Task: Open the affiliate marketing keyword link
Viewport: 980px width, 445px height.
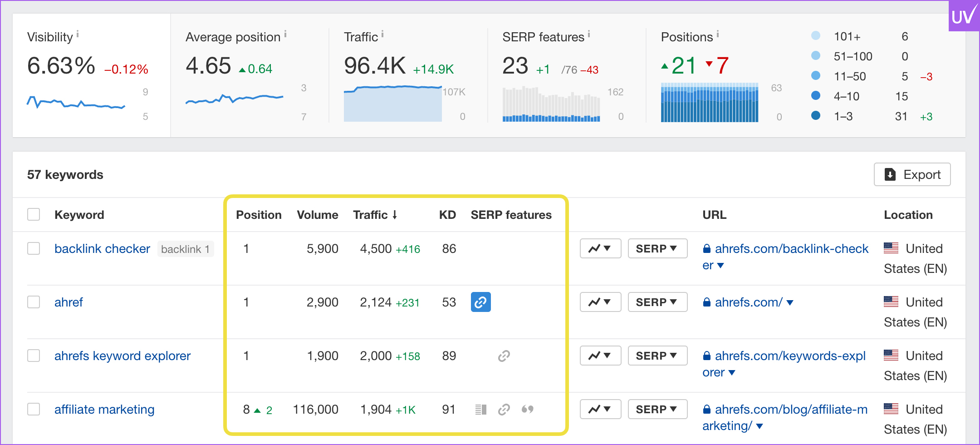Action: click(104, 410)
